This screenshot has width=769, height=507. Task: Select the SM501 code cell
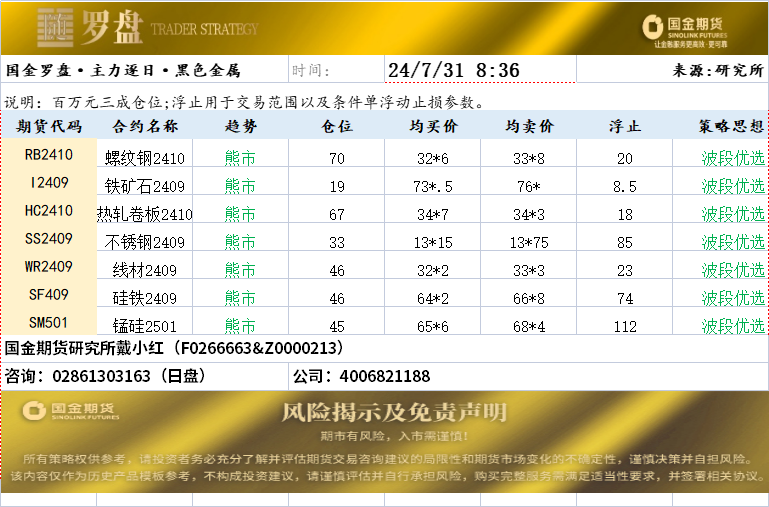click(49, 323)
